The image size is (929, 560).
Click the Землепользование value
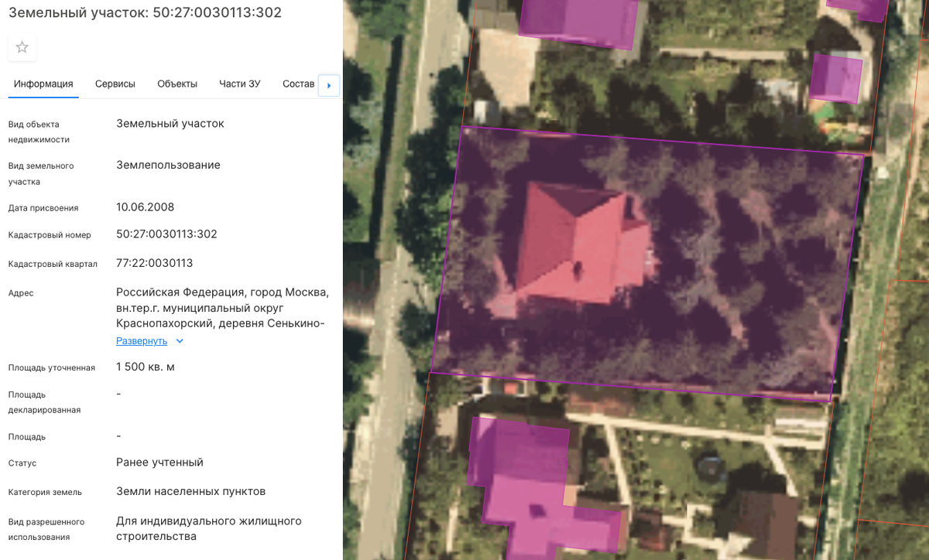pos(168,165)
